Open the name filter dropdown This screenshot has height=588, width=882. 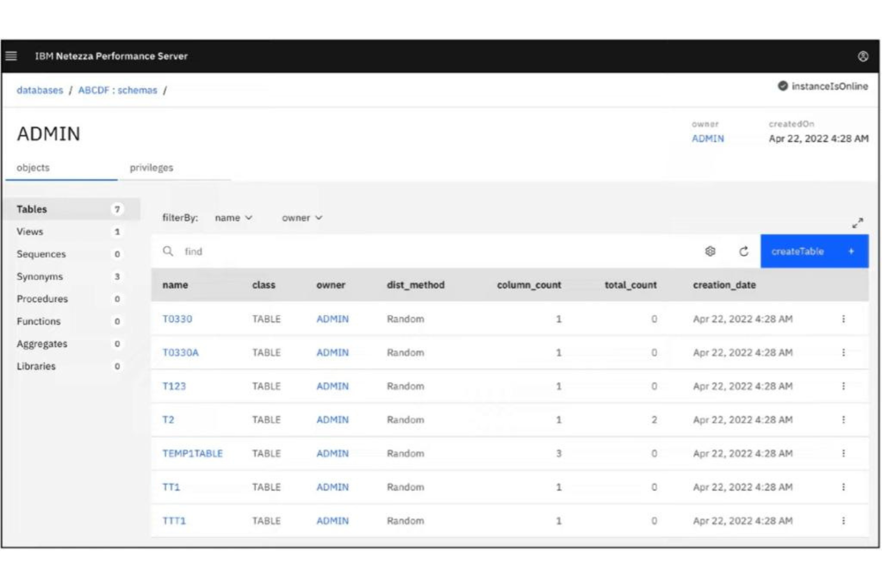[x=234, y=218]
